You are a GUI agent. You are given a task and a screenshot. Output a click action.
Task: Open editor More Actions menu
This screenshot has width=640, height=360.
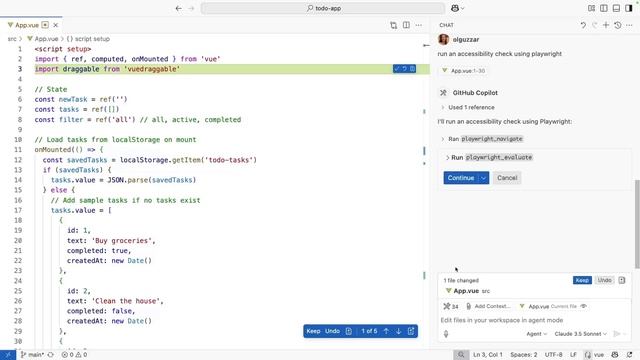(x=419, y=25)
